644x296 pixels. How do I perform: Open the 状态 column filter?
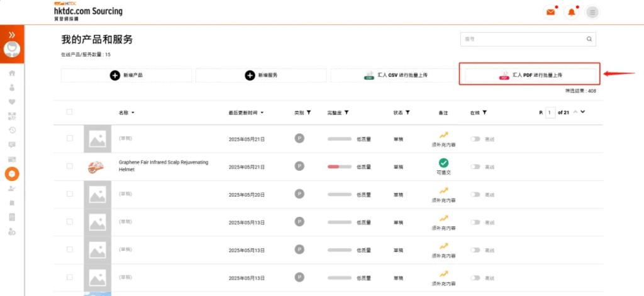(x=408, y=112)
